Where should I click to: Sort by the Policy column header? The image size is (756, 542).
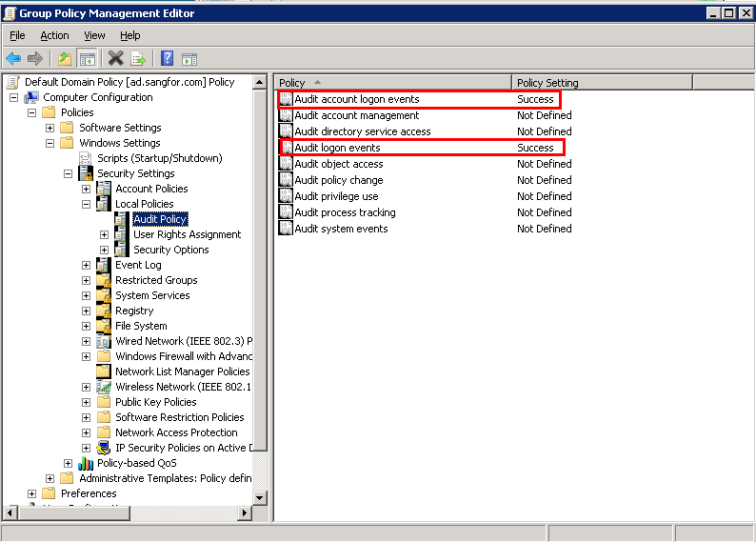392,83
